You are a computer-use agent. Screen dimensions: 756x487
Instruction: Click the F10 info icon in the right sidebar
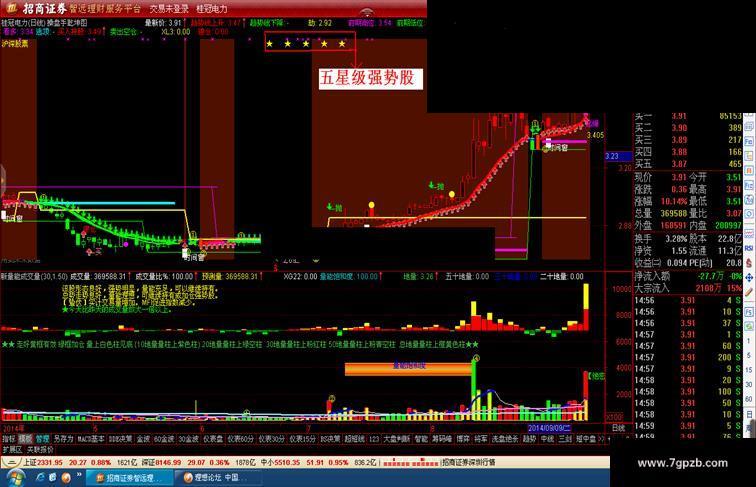coord(749,186)
